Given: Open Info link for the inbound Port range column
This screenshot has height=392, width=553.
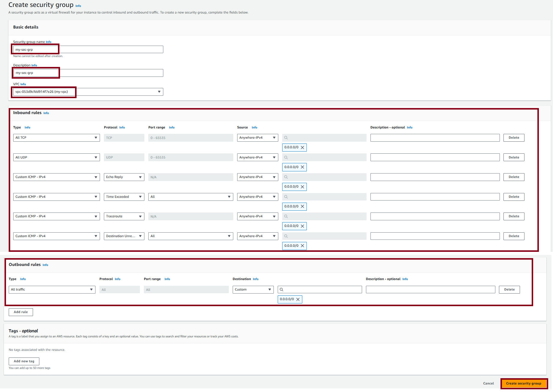Looking at the screenshot, I should point(172,128).
